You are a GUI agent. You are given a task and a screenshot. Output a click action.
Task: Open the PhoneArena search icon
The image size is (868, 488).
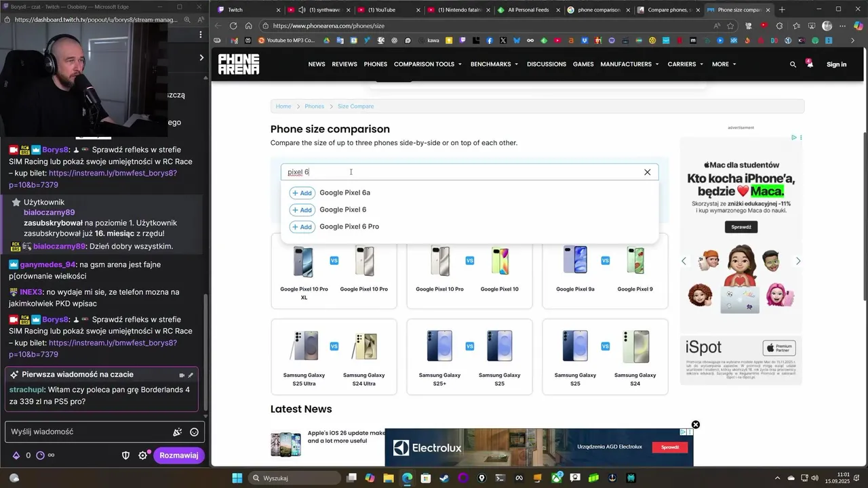tap(793, 64)
